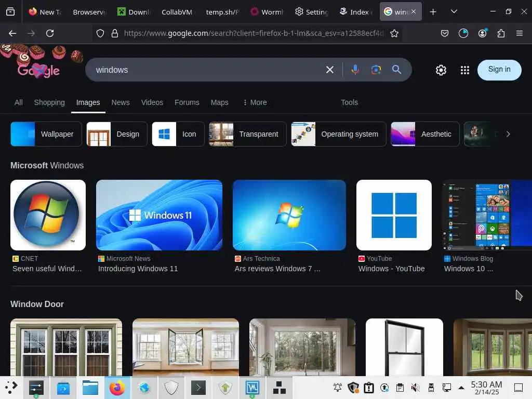Viewport: 532px width, 399px height.
Task: Open Google apps grid
Action: coord(465,70)
